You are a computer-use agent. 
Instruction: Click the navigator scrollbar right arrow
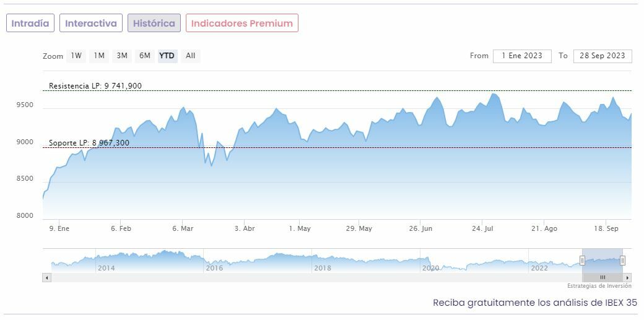pyautogui.click(x=628, y=278)
